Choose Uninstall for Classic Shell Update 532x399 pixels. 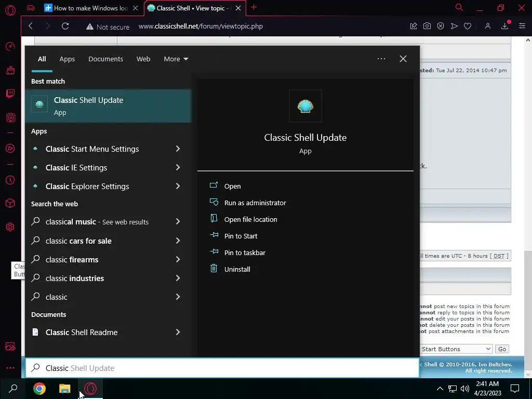click(x=237, y=270)
